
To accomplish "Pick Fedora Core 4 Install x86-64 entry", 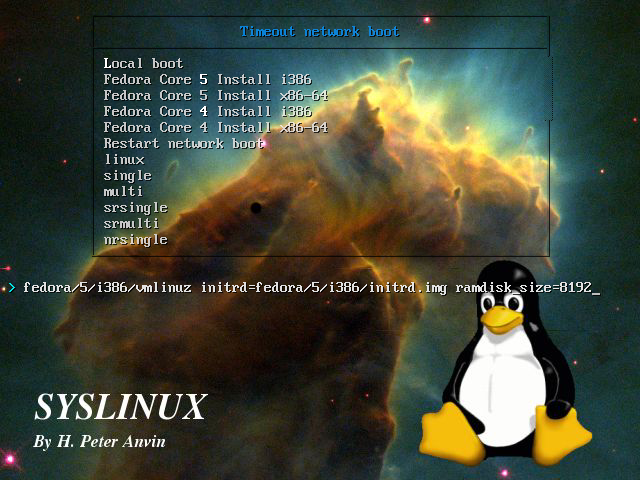I will click(216, 127).
